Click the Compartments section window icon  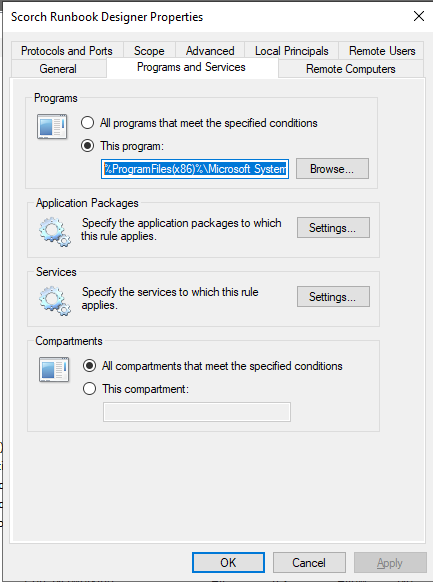point(54,369)
